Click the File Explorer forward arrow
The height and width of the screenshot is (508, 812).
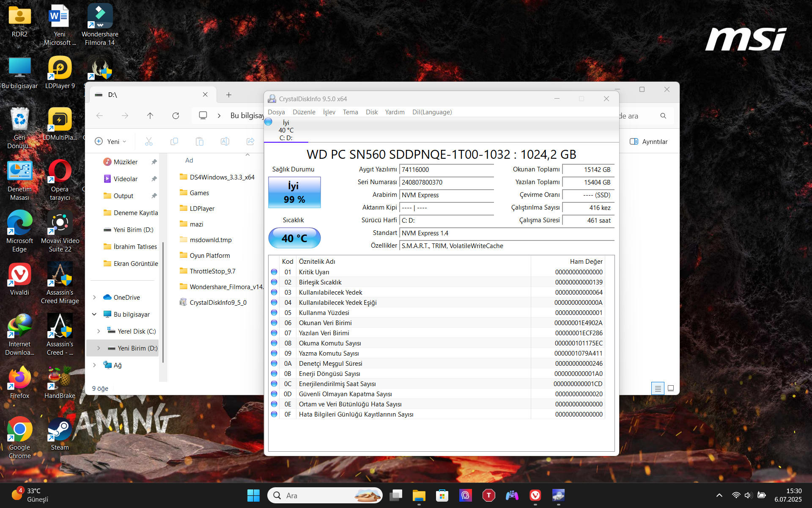coord(125,116)
